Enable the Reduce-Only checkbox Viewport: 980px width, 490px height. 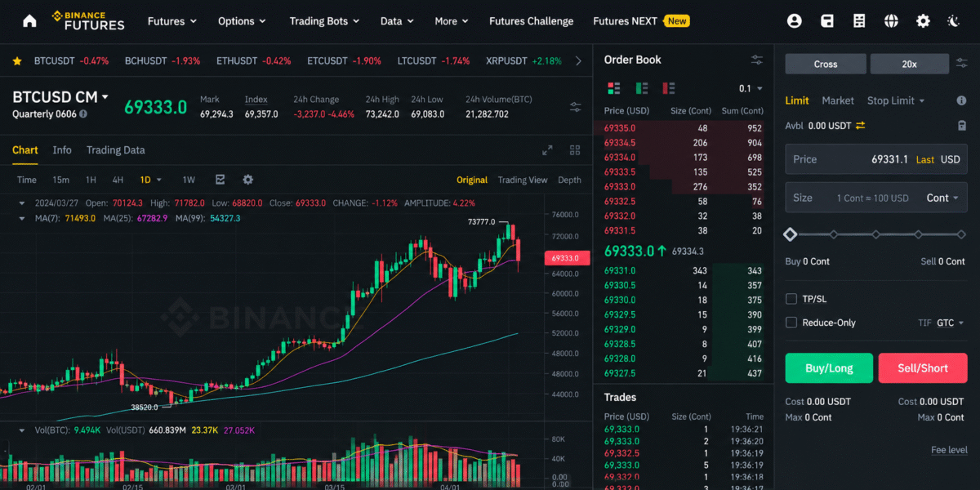[x=791, y=323]
